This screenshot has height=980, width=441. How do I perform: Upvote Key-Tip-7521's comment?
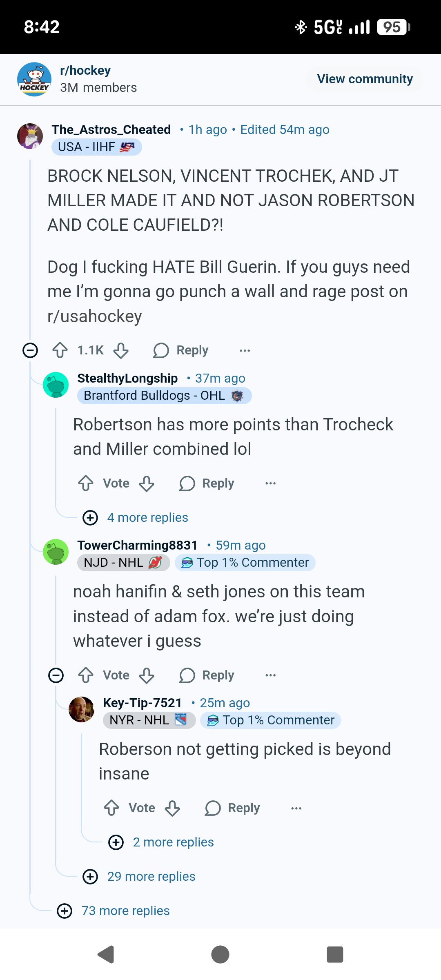coord(111,808)
